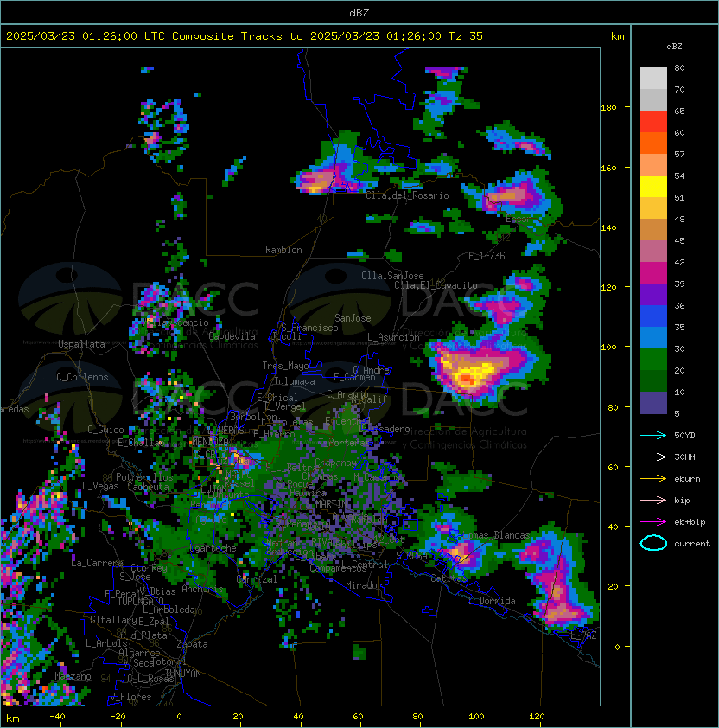Select the light gray top swatch below 80
This screenshot has width=719, height=728.
(x=653, y=79)
